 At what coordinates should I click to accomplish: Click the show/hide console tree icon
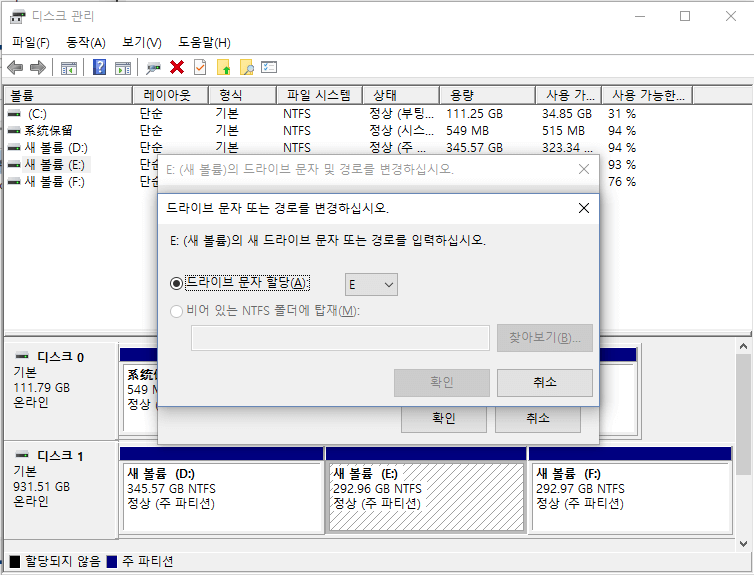69,68
